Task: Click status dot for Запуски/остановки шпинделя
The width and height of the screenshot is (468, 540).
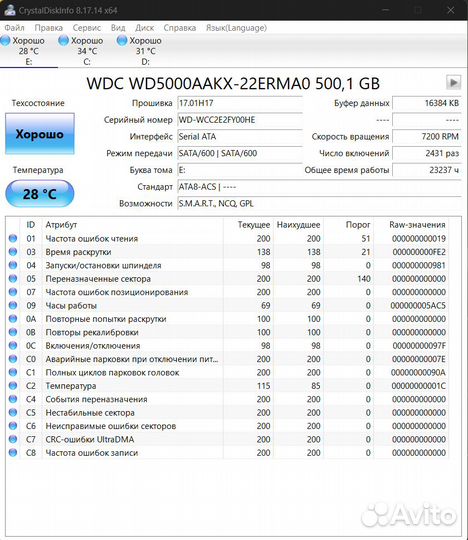Action: click(x=13, y=265)
